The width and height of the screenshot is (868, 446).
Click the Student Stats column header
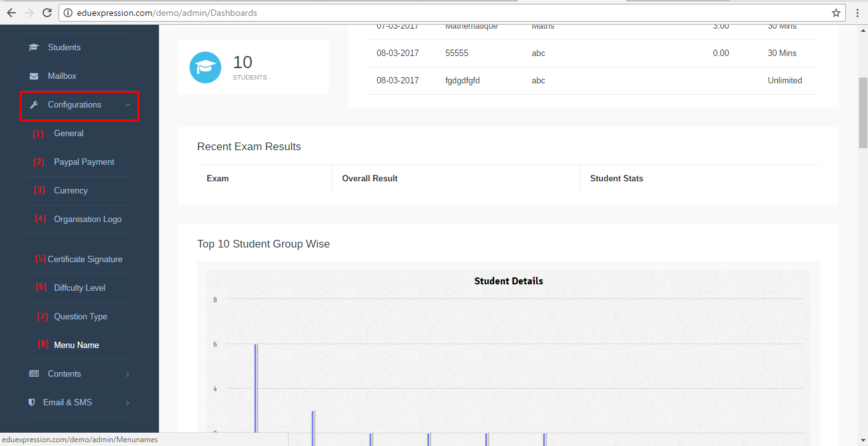pos(617,179)
